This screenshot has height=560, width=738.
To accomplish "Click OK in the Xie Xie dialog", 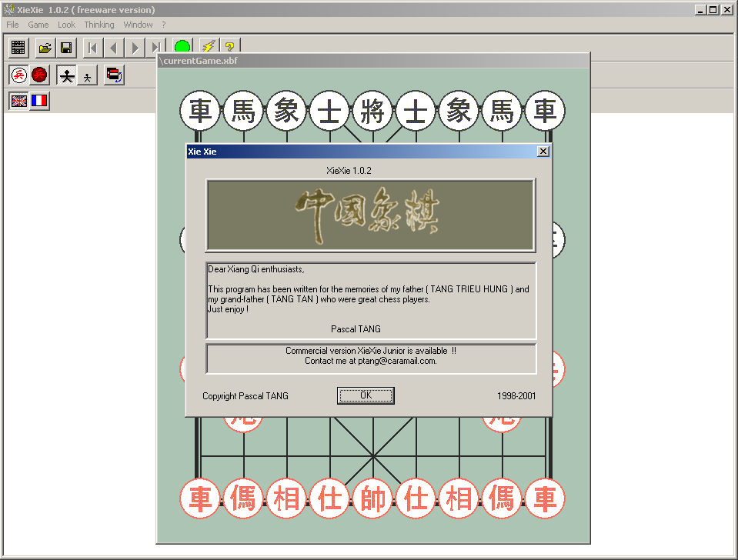I will pos(366,395).
